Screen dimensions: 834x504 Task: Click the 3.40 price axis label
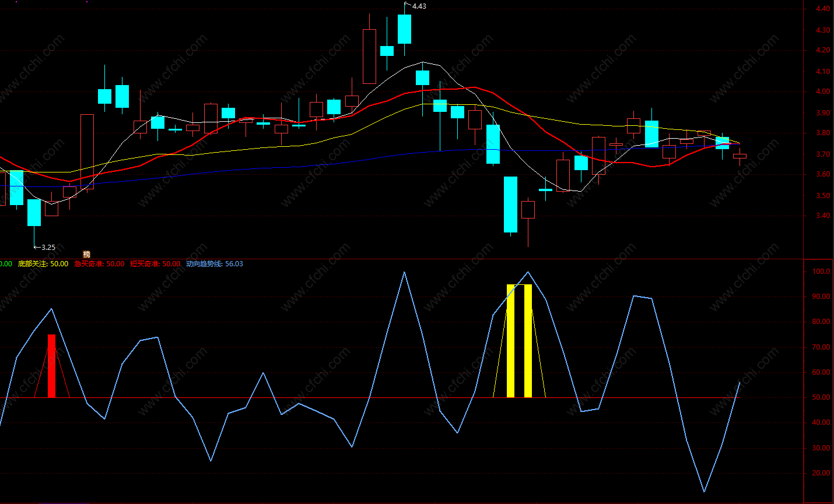tap(823, 216)
